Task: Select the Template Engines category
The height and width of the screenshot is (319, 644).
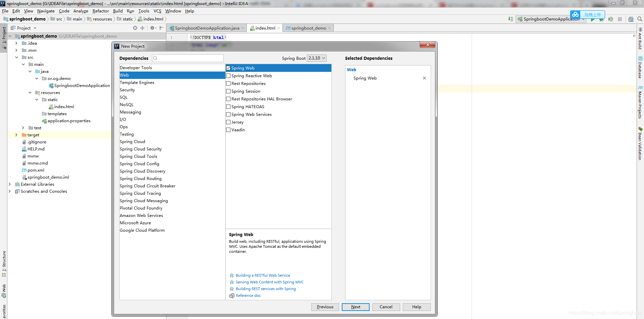Action: (172, 83)
